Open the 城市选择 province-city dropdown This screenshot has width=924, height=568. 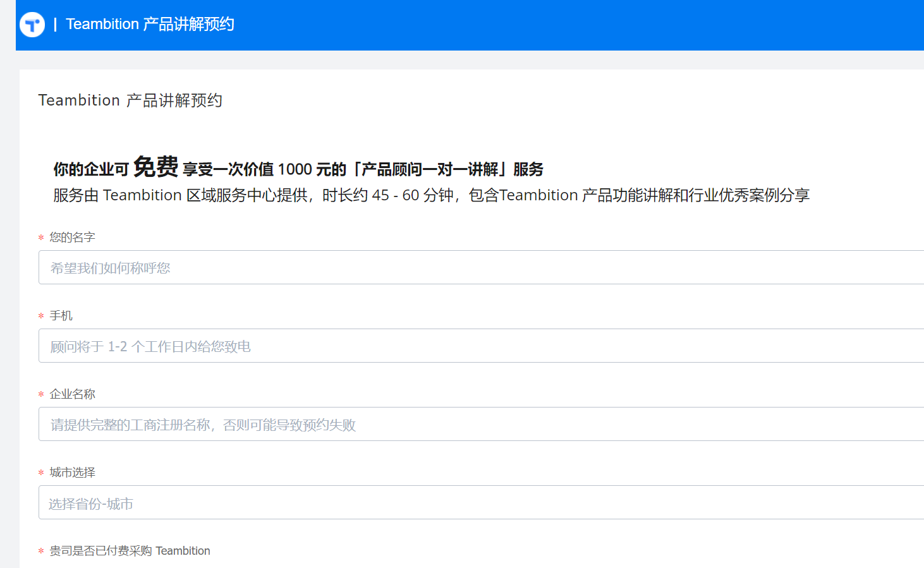coord(481,502)
